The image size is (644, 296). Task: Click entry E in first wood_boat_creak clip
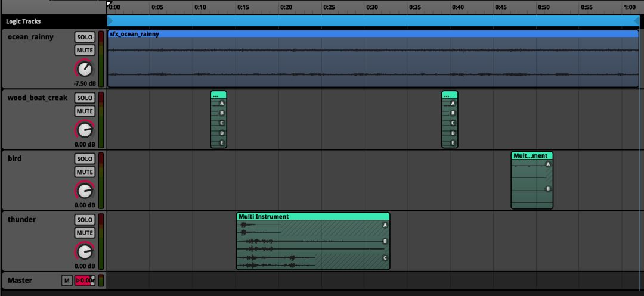(222, 143)
